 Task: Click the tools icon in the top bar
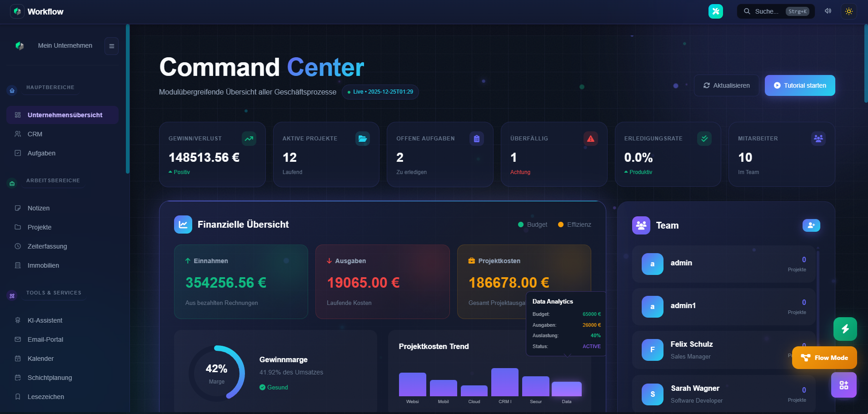click(715, 11)
